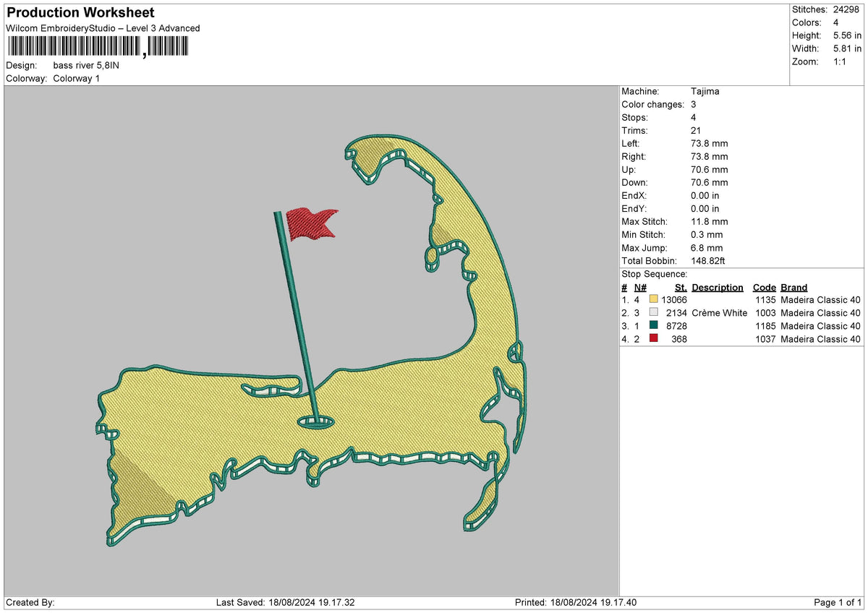Click the green swatch for thread 1185

654,326
